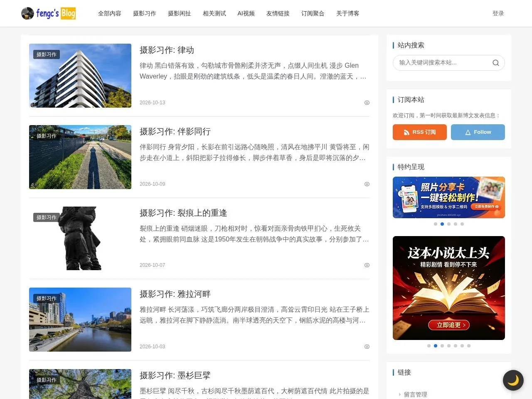Open the 留言管理 link
The image size is (532, 399).
pos(416,394)
